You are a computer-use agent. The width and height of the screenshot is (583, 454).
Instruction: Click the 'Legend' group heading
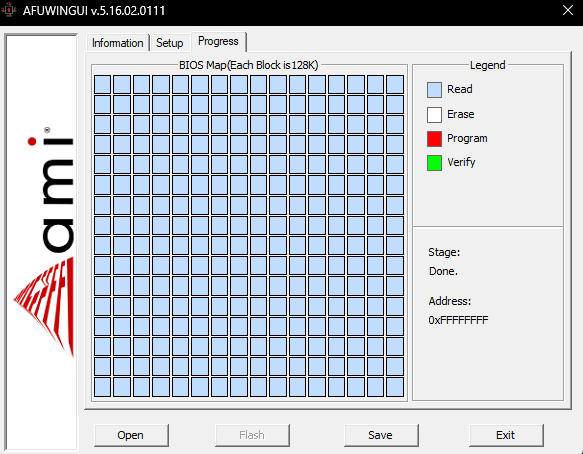[x=487, y=65]
